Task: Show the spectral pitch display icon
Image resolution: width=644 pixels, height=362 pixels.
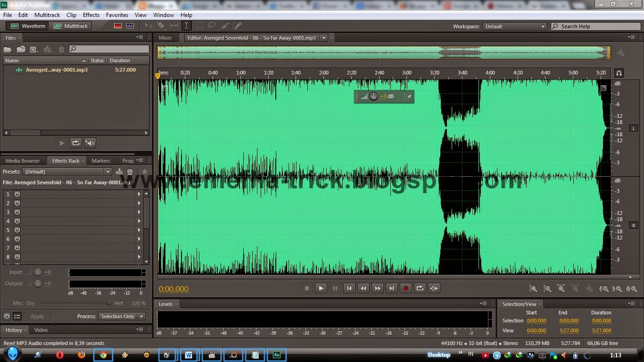Action: 130,26
